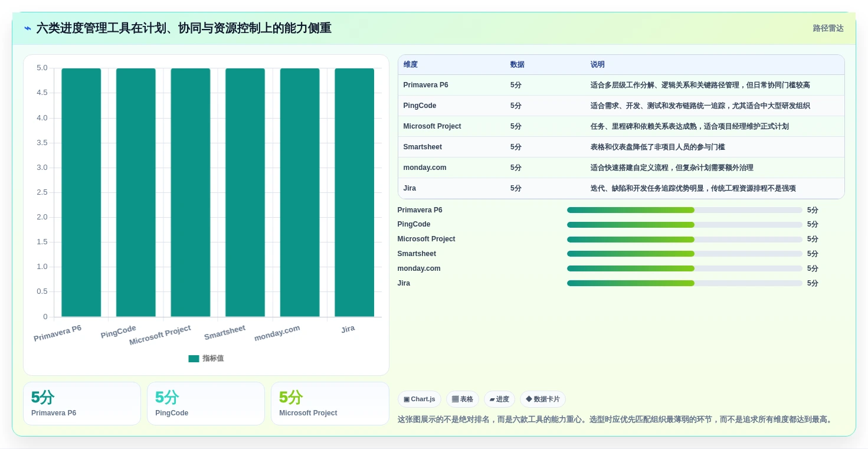
Task: Click the Smartsheet bar in chart
Action: pyautogui.click(x=245, y=192)
